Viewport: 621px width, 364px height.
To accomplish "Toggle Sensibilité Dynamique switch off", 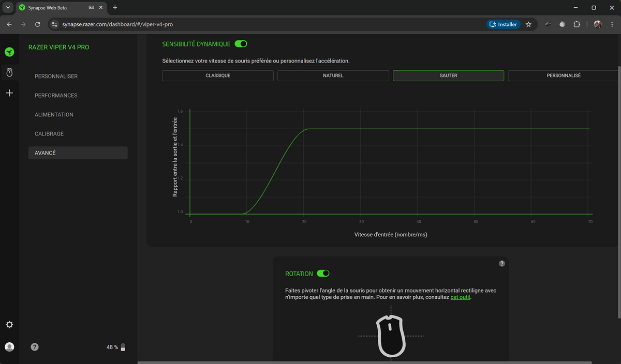I will pos(241,44).
